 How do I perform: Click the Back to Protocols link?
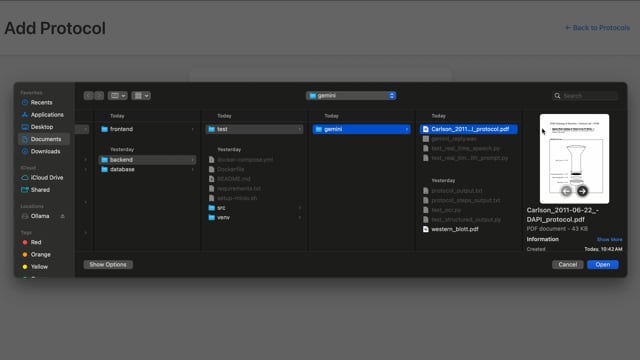pyautogui.click(x=597, y=28)
